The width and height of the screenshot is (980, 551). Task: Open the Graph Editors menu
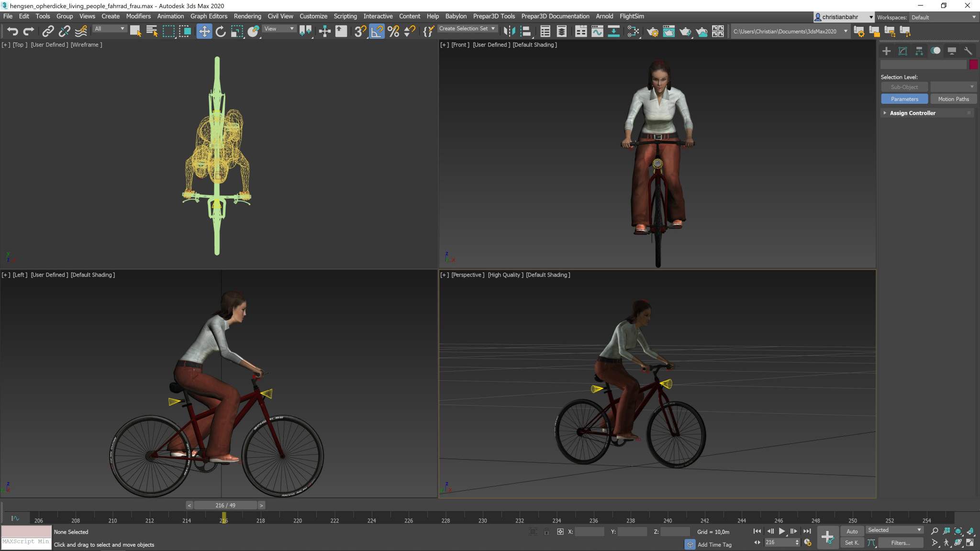point(209,16)
